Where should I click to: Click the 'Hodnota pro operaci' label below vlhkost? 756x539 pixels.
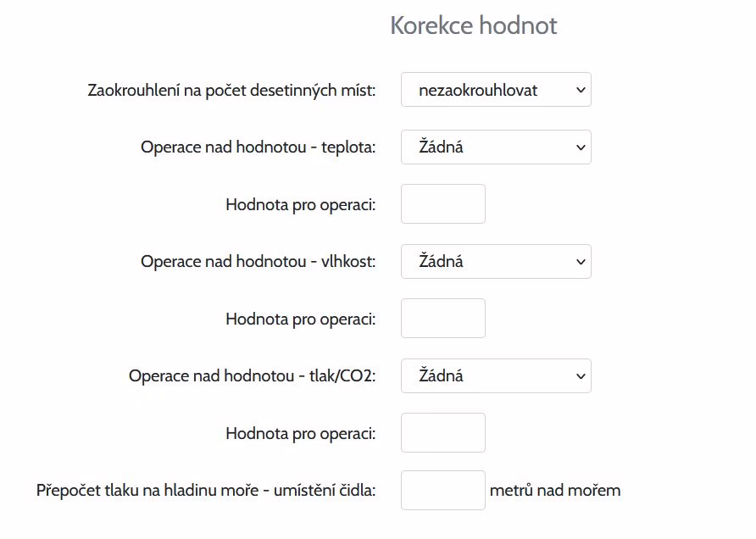300,319
